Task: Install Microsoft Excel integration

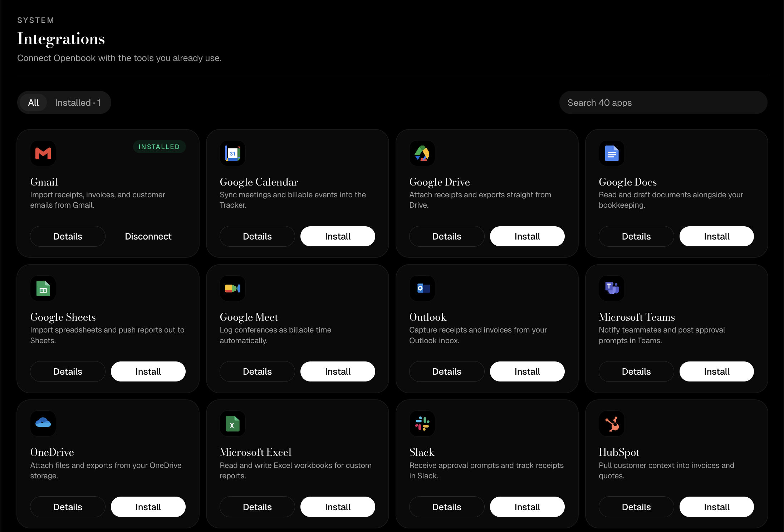Action: [338, 507]
